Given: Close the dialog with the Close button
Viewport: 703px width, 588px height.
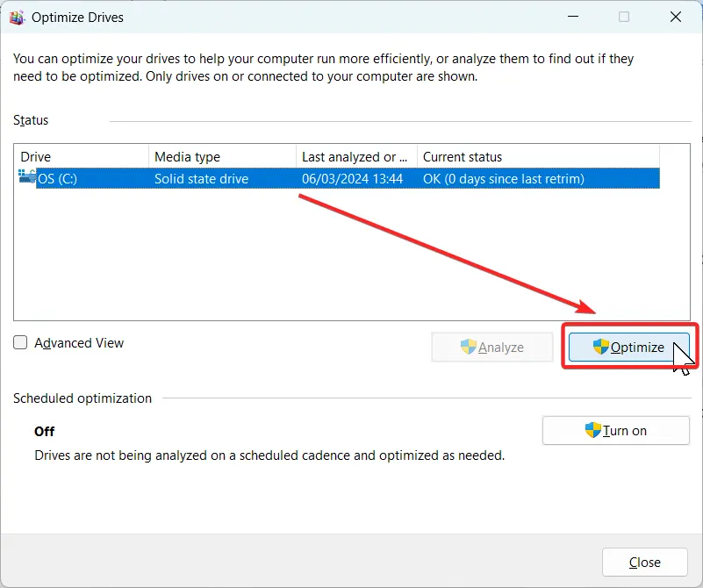Looking at the screenshot, I should 645,562.
